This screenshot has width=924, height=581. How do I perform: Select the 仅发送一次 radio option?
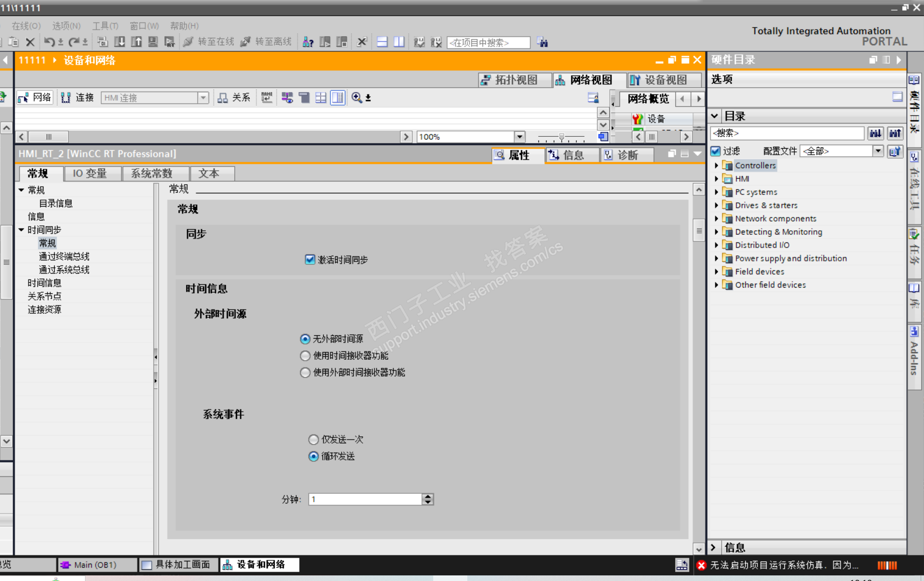tap(314, 440)
